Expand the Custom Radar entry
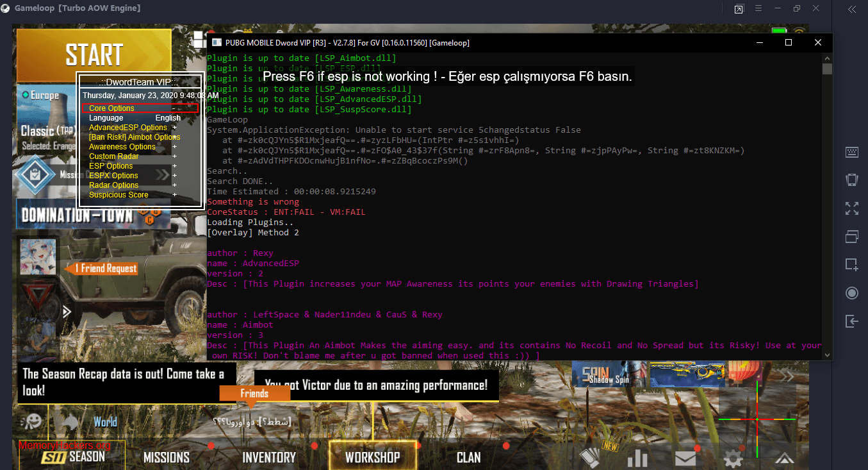 [133, 156]
